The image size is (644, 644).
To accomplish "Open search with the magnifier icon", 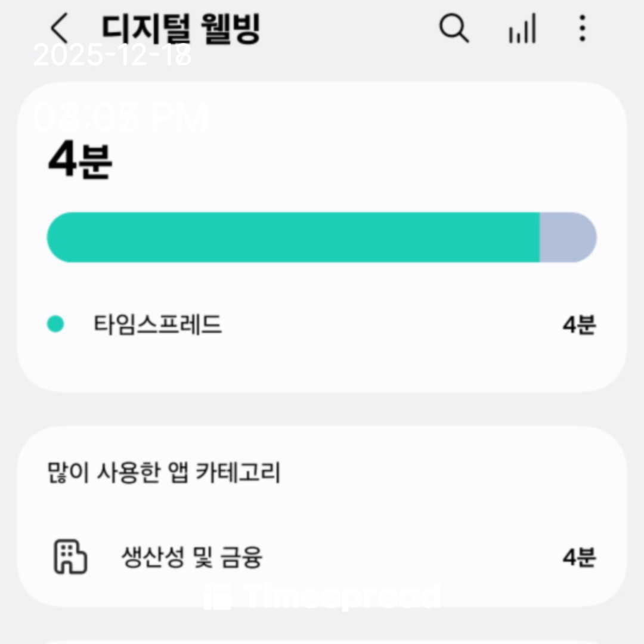I will pyautogui.click(x=454, y=28).
